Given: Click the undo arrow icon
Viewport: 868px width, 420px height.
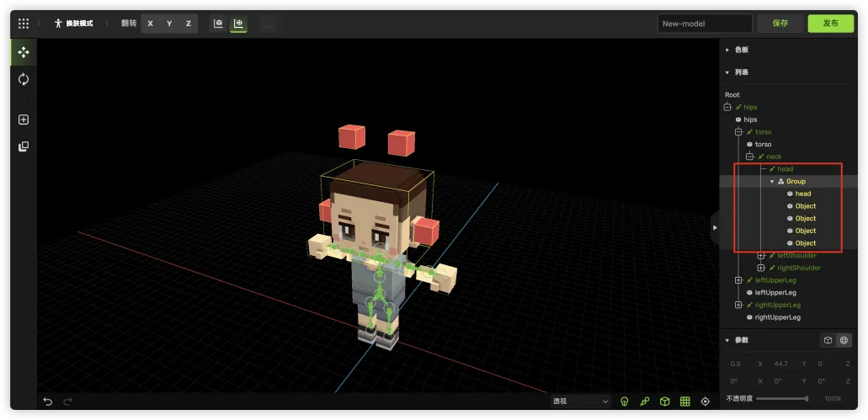Looking at the screenshot, I should 48,401.
